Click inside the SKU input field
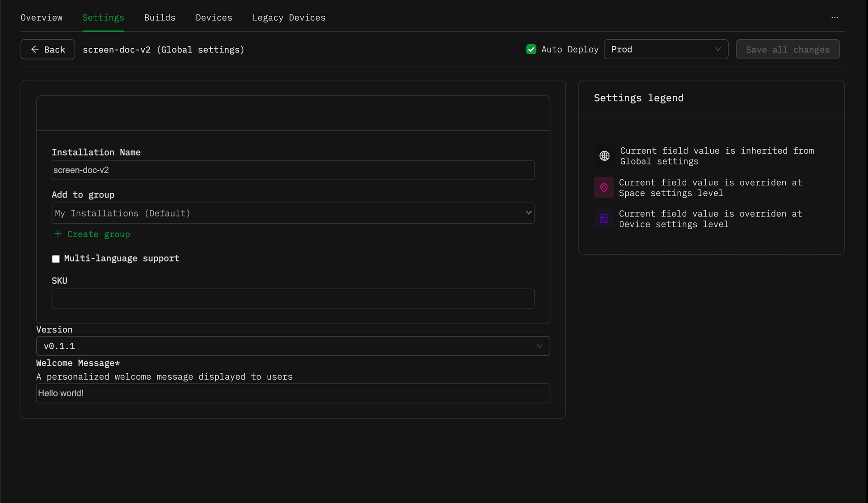868x503 pixels. [x=293, y=298]
